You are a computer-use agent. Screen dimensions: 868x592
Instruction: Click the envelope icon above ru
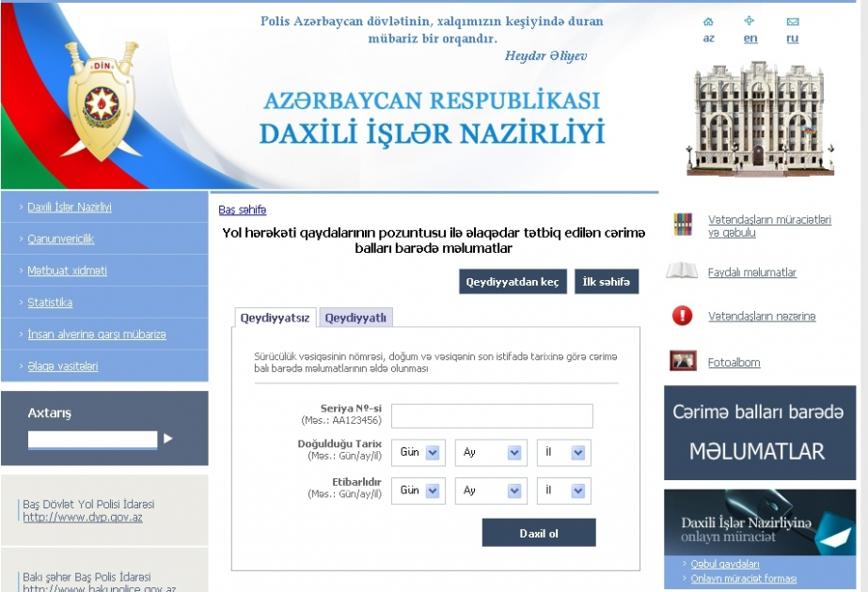click(x=793, y=22)
